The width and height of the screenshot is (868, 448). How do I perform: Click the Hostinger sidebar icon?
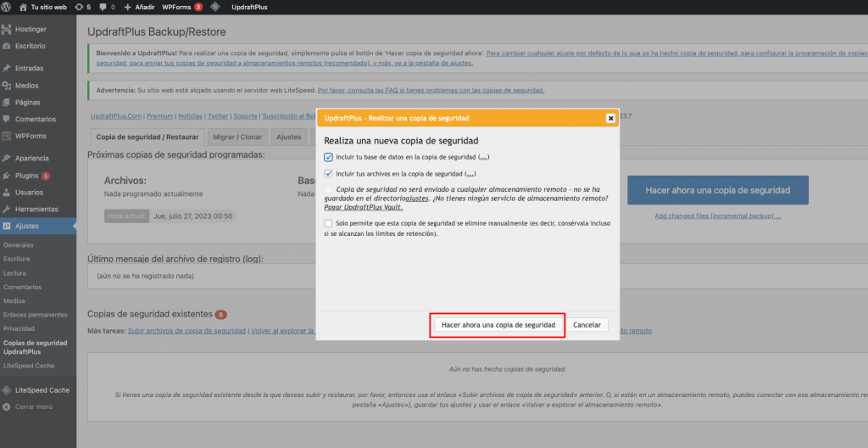tap(7, 30)
